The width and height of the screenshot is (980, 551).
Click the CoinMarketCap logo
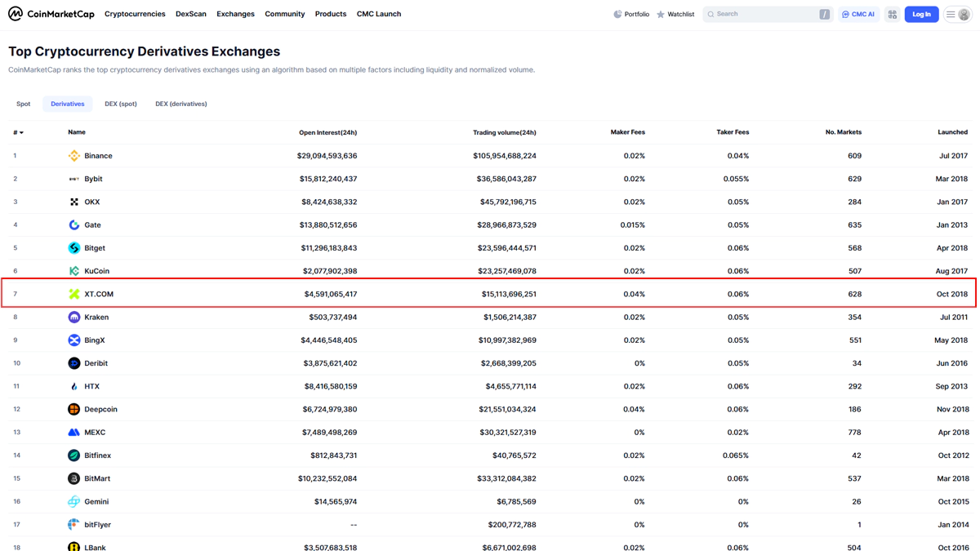click(51, 14)
